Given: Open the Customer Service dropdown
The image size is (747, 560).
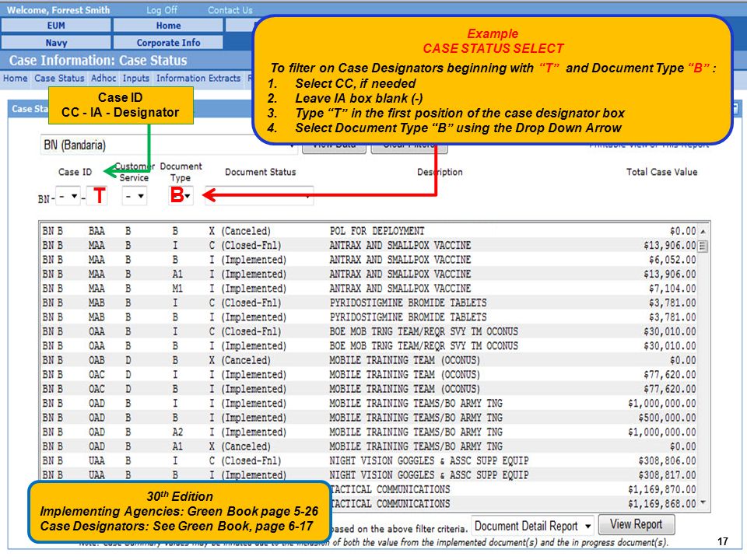Looking at the screenshot, I should point(134,196).
